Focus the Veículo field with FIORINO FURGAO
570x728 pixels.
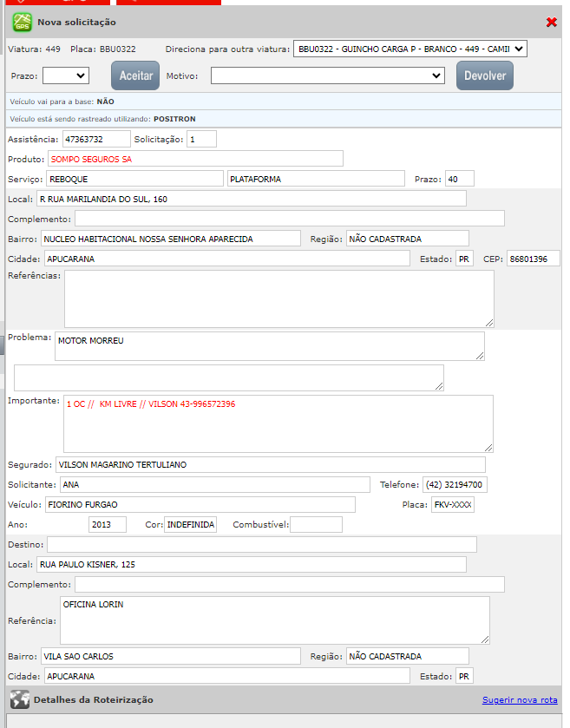click(200, 504)
